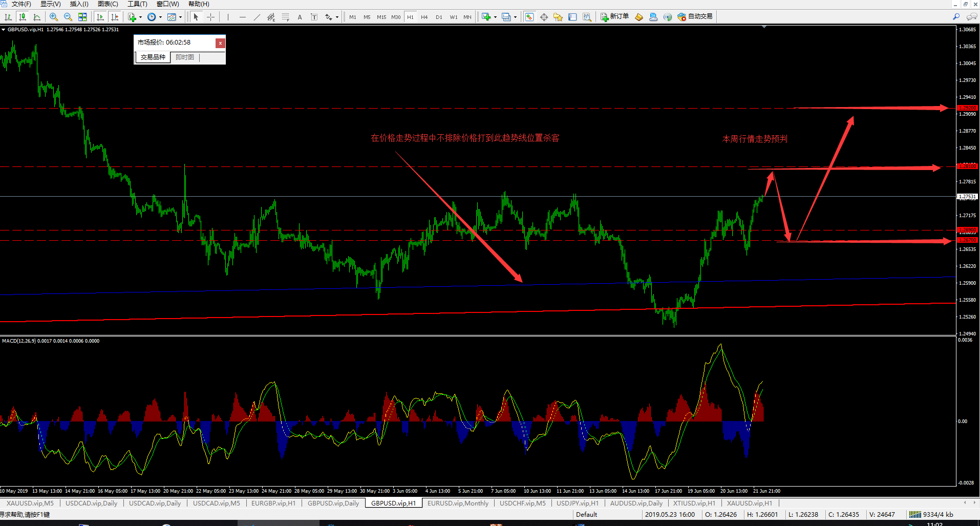Viewport: 980px width, 526px height.
Task: Zoom in on the chart
Action: pyautogui.click(x=54, y=17)
